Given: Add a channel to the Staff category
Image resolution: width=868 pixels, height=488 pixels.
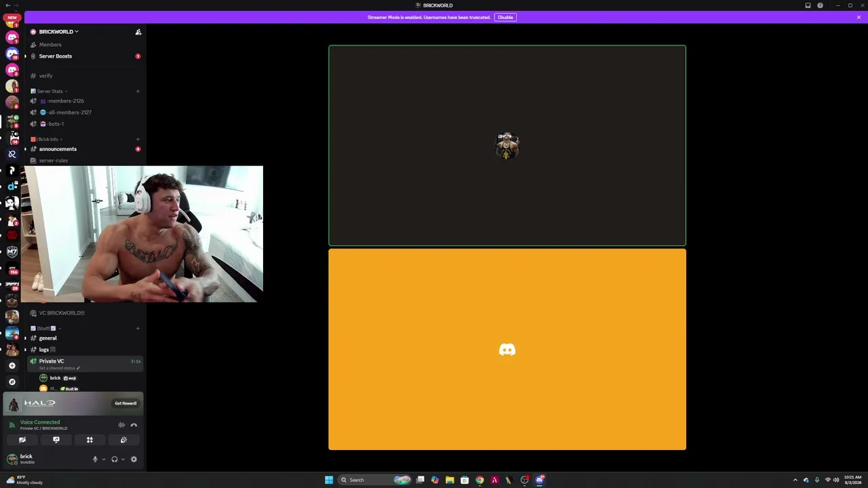Looking at the screenshot, I should (138, 328).
